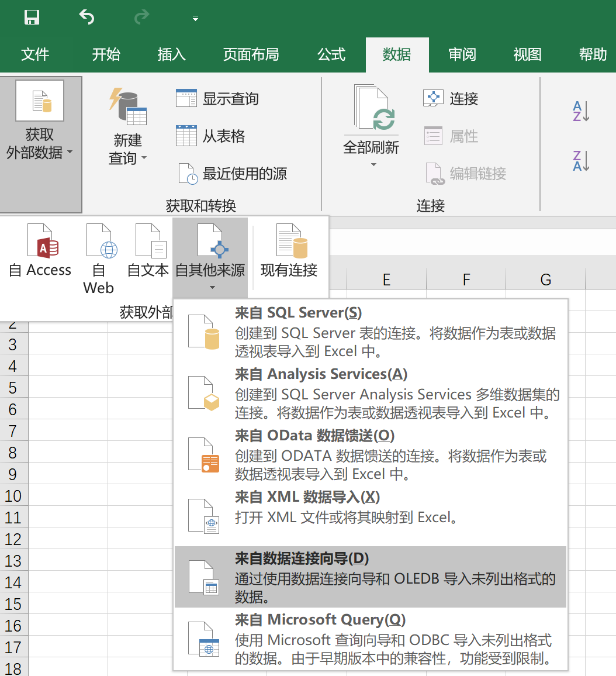Open the 视图 tab
616x676 pixels.
pyautogui.click(x=527, y=54)
